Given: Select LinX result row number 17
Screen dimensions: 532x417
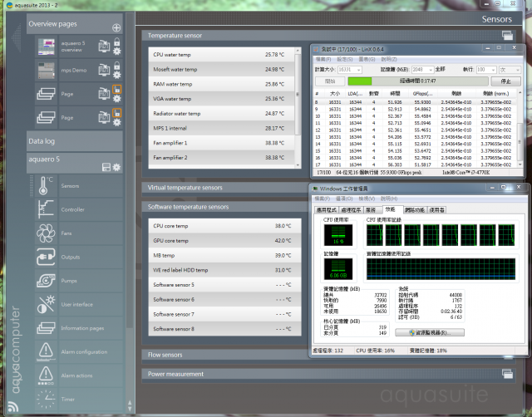Looking at the screenshot, I should coord(416,164).
